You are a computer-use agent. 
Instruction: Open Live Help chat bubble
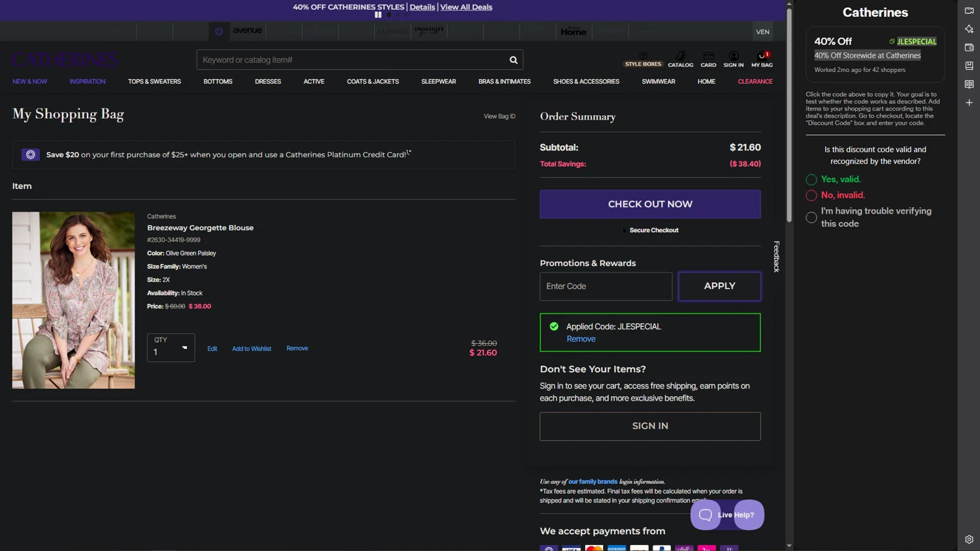(x=727, y=515)
